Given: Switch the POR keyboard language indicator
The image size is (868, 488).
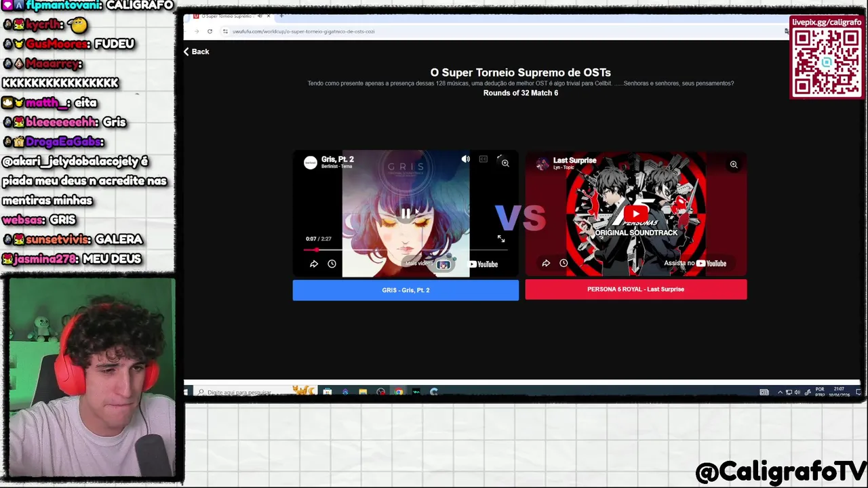Looking at the screenshot, I should point(820,392).
